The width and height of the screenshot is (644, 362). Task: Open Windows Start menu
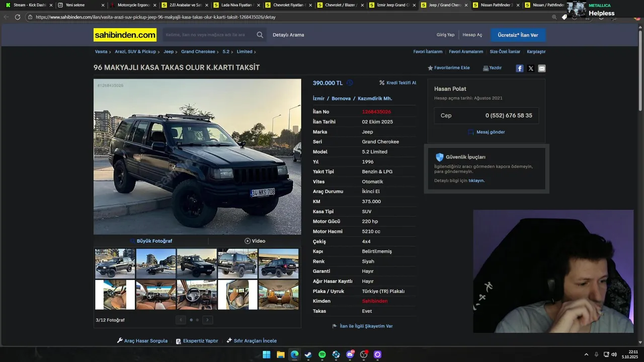click(267, 354)
